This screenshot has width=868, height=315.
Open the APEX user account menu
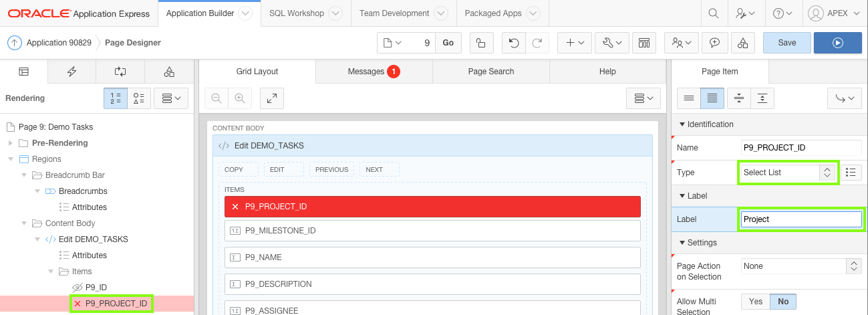(x=833, y=13)
